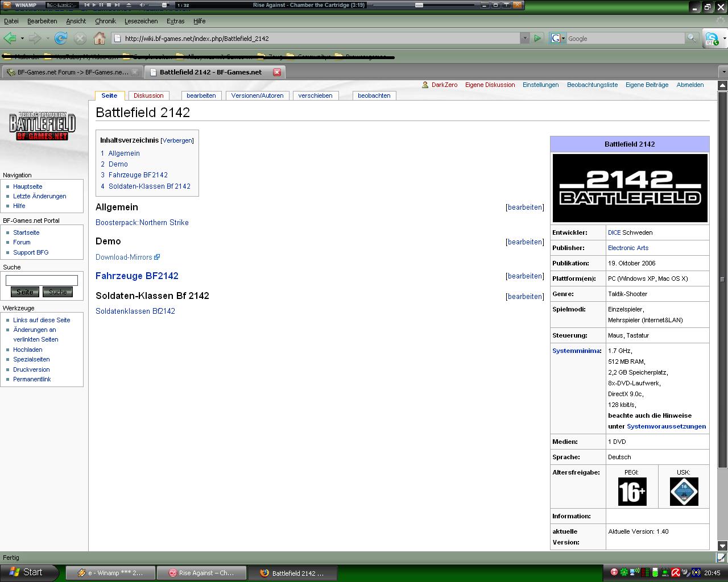Collapse contents with Verbergen
The width and height of the screenshot is (728, 582).
[177, 140]
